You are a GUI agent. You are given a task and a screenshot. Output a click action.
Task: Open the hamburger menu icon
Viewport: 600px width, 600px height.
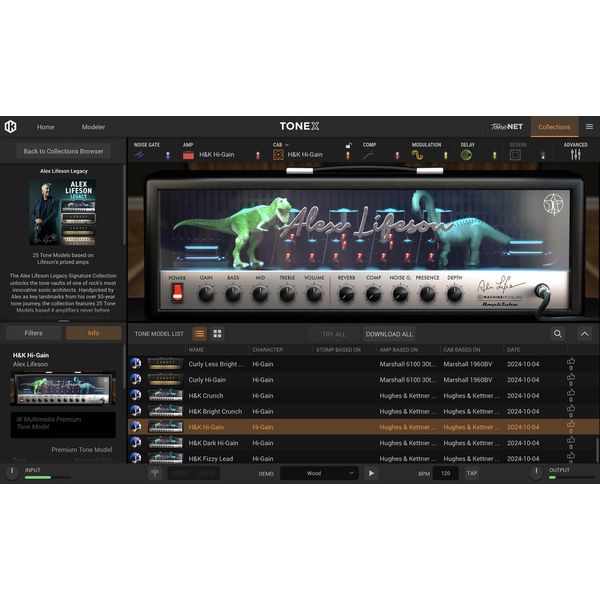(x=589, y=127)
